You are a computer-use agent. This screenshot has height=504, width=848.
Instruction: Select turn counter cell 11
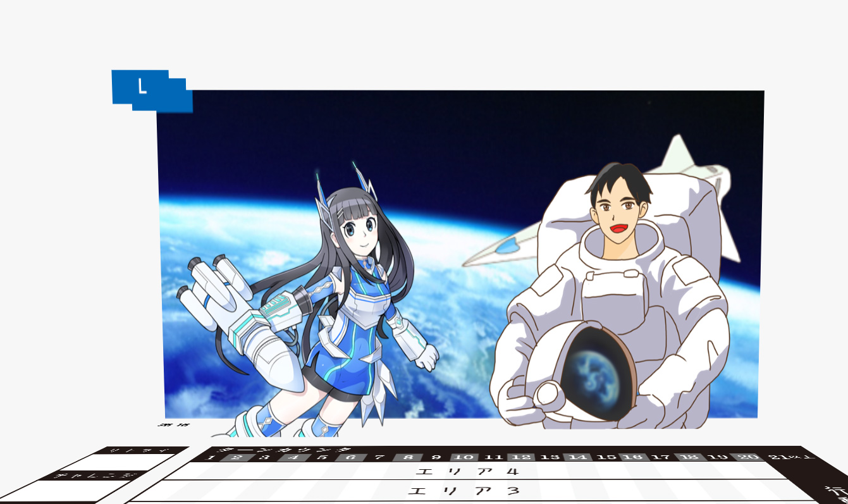[493, 457]
